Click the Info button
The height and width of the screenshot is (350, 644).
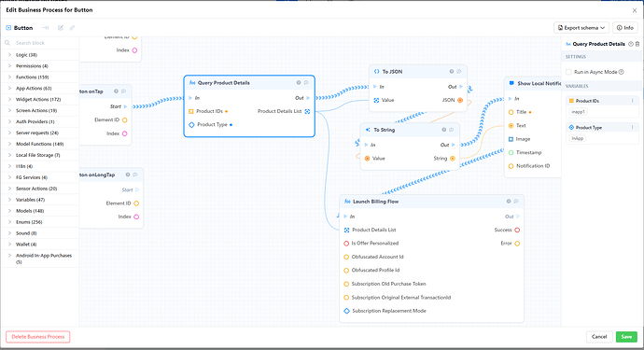pyautogui.click(x=625, y=28)
